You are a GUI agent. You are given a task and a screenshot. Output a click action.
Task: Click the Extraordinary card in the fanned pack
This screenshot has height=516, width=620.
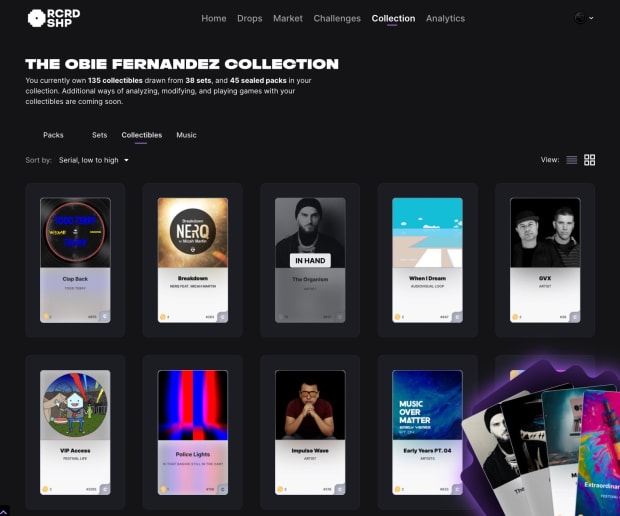coord(600,455)
